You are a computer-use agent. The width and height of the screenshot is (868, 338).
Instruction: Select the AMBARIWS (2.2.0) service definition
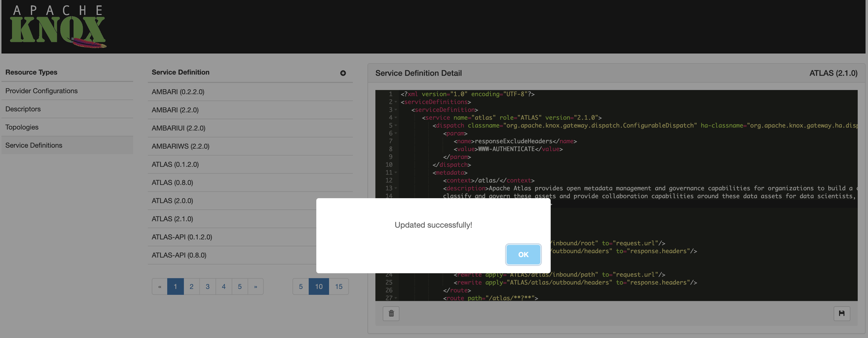click(180, 146)
